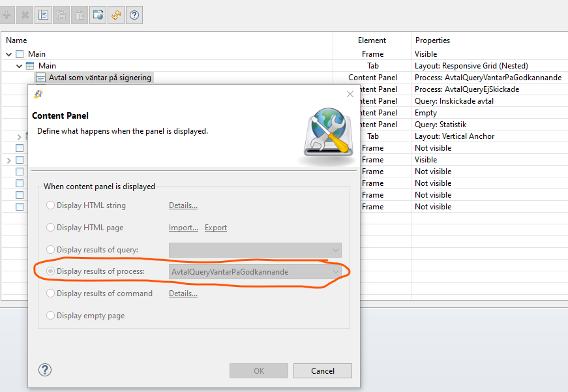Click the greyed delete X toolbar icon
The width and height of the screenshot is (568, 392).
click(x=25, y=15)
